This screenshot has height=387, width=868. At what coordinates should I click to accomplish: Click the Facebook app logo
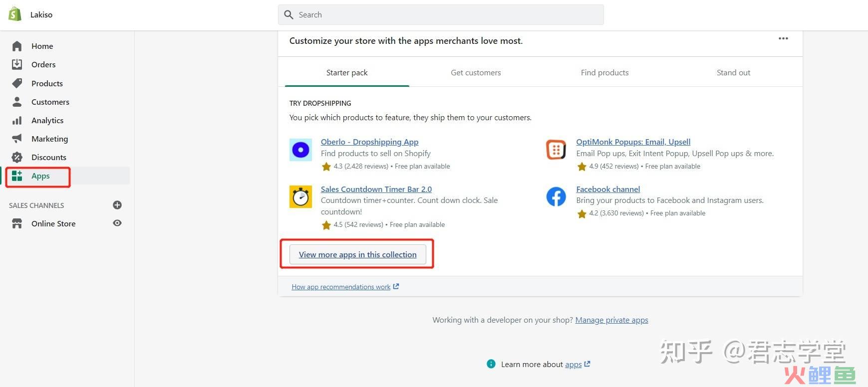(x=556, y=196)
